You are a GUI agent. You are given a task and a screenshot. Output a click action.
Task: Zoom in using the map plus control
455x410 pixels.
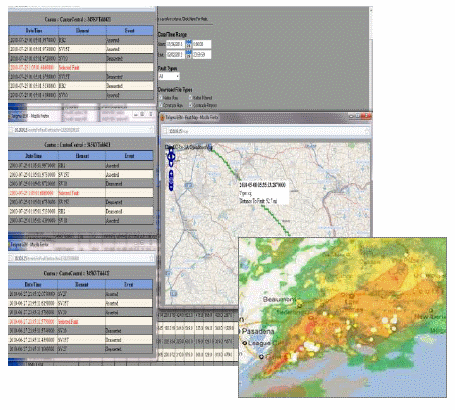(171, 173)
